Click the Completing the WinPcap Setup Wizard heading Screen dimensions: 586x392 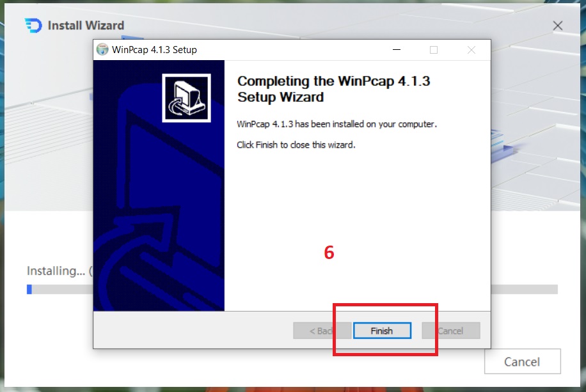coord(334,89)
